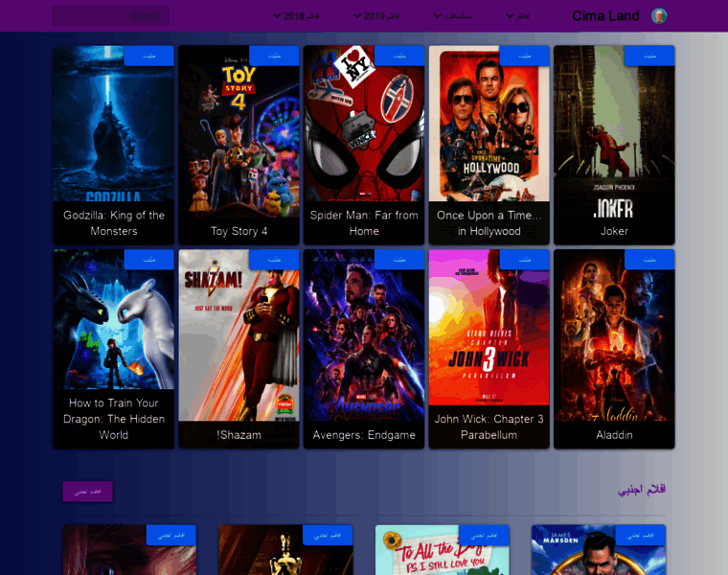Select the 'Godzilla: King of the Monsters' title

[x=114, y=223]
